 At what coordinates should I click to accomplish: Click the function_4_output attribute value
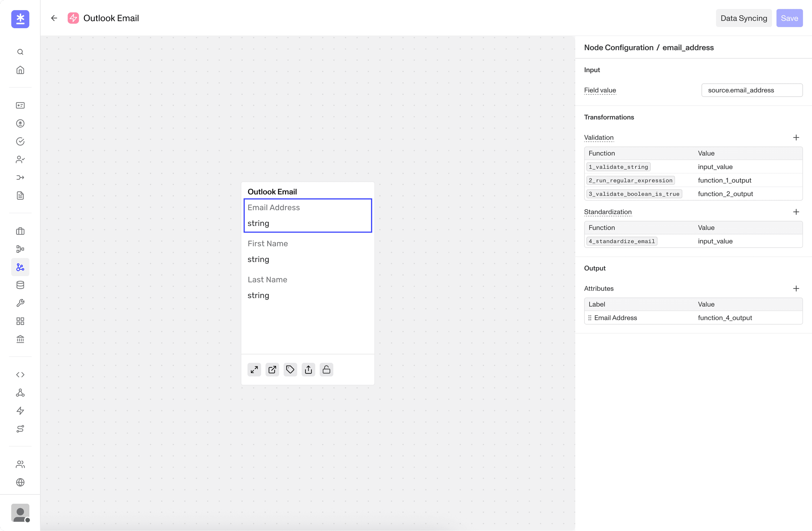725,318
